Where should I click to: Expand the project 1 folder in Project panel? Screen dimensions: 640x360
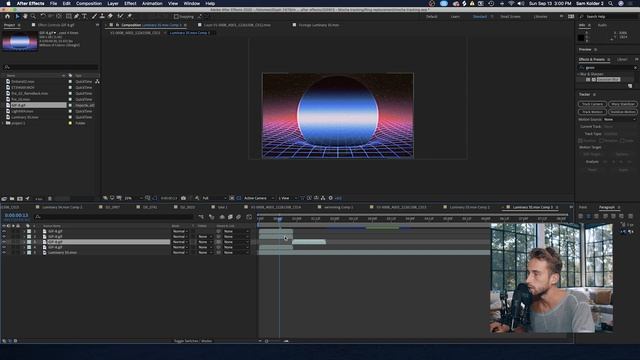pyautogui.click(x=3, y=123)
